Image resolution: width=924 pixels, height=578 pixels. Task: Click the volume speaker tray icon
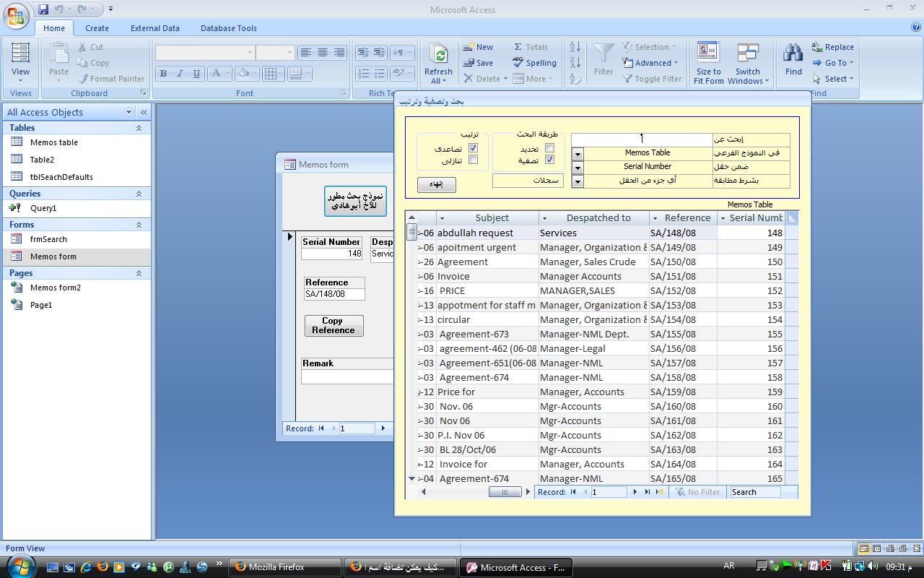[873, 567]
